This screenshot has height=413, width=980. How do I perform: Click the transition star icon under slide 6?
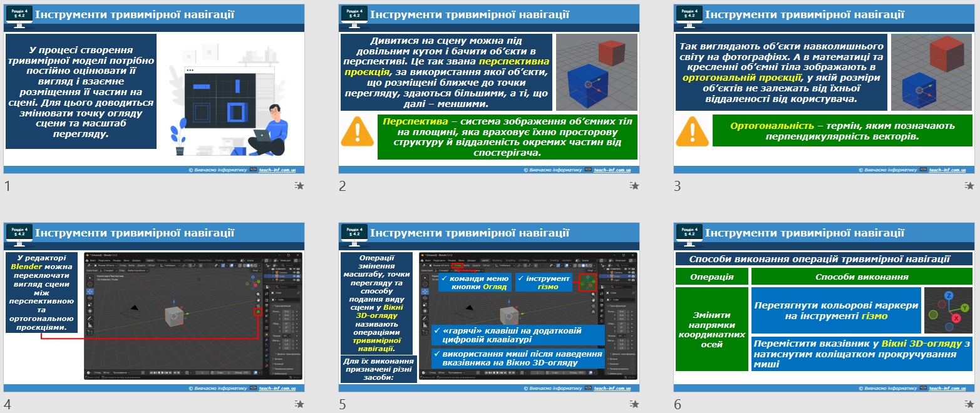[970, 404]
